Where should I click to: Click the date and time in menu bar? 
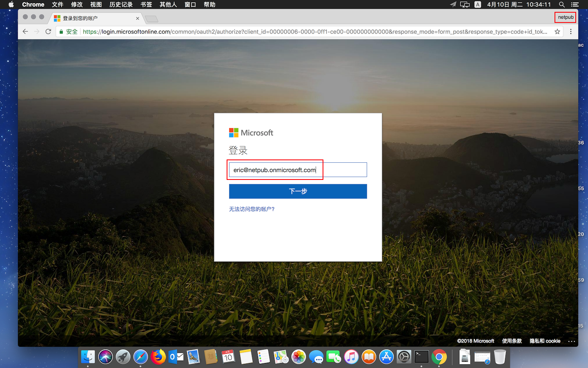pyautogui.click(x=519, y=4)
